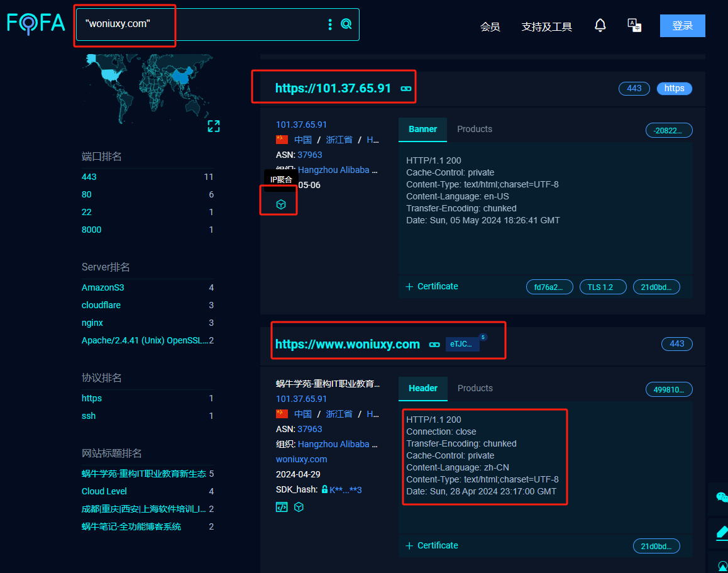Screen dimensions: 728x573
Task: Click the 登录 login button
Action: 683,26
